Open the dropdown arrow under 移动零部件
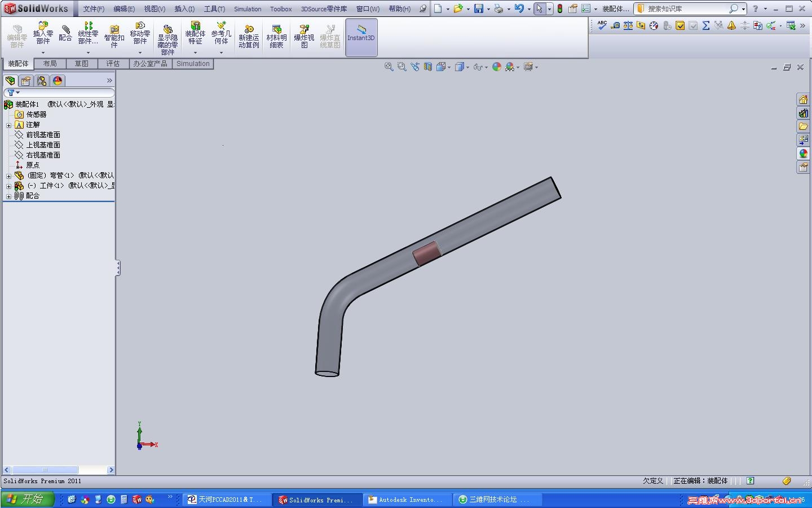The height and width of the screenshot is (508, 812). tap(140, 52)
